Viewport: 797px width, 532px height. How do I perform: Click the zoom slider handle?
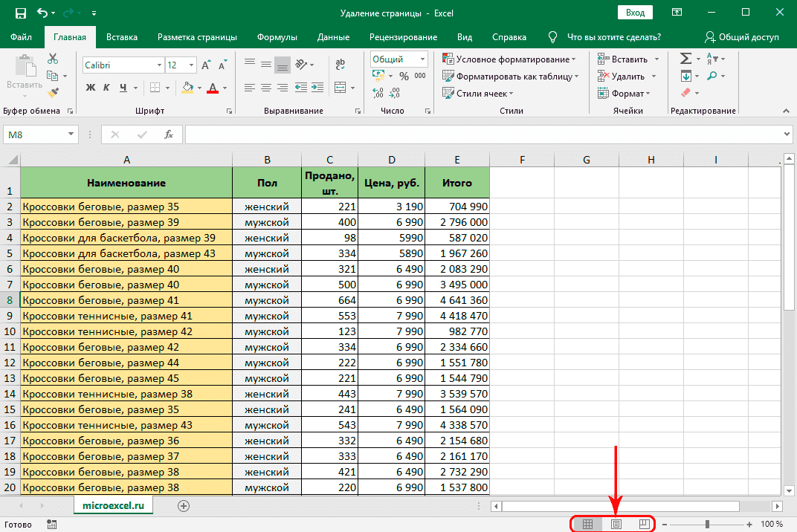pyautogui.click(x=707, y=524)
